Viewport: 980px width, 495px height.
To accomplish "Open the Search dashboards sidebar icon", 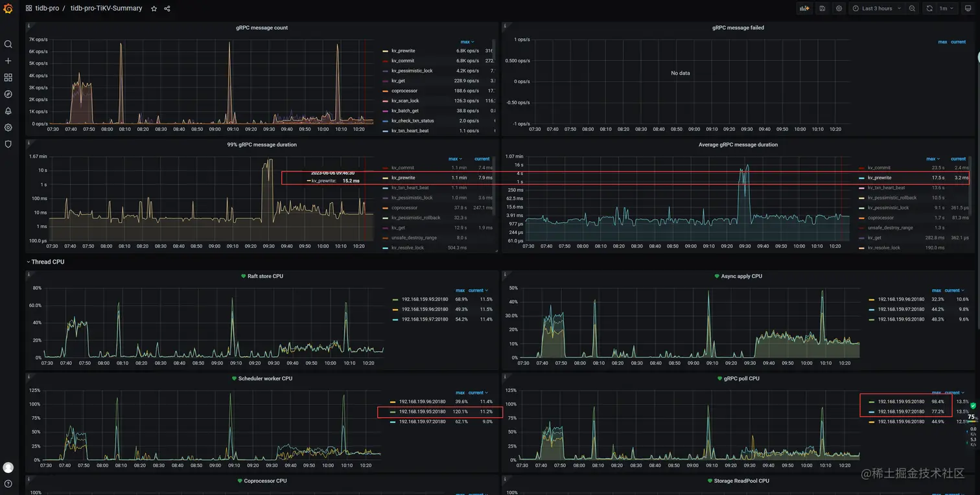I will 8,44.
